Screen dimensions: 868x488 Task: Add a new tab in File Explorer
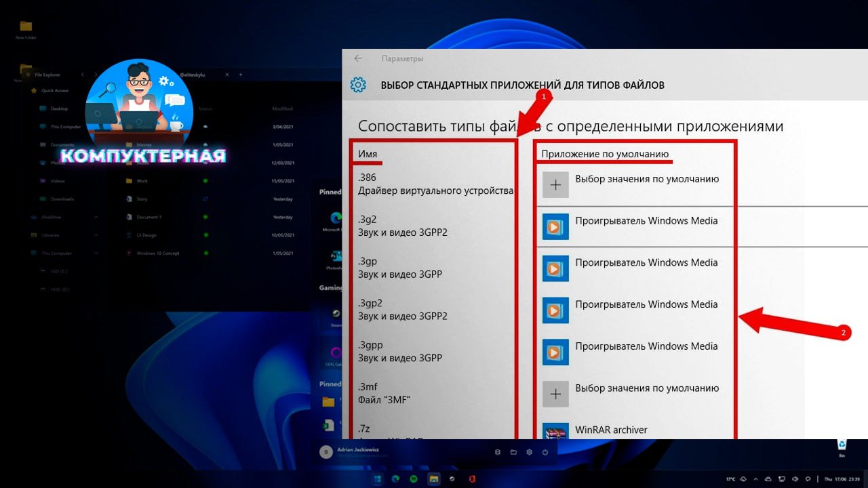click(x=241, y=75)
